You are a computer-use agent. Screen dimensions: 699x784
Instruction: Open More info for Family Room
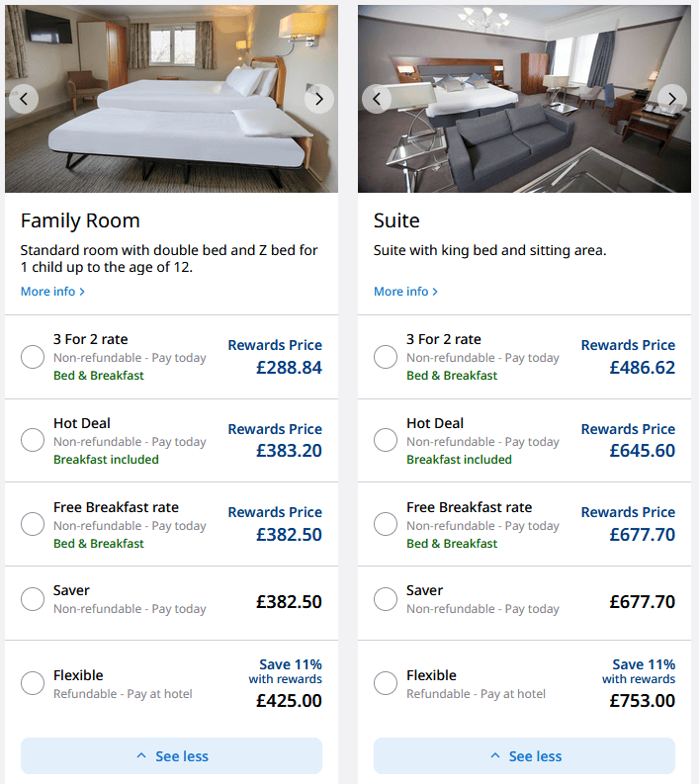pyautogui.click(x=52, y=292)
